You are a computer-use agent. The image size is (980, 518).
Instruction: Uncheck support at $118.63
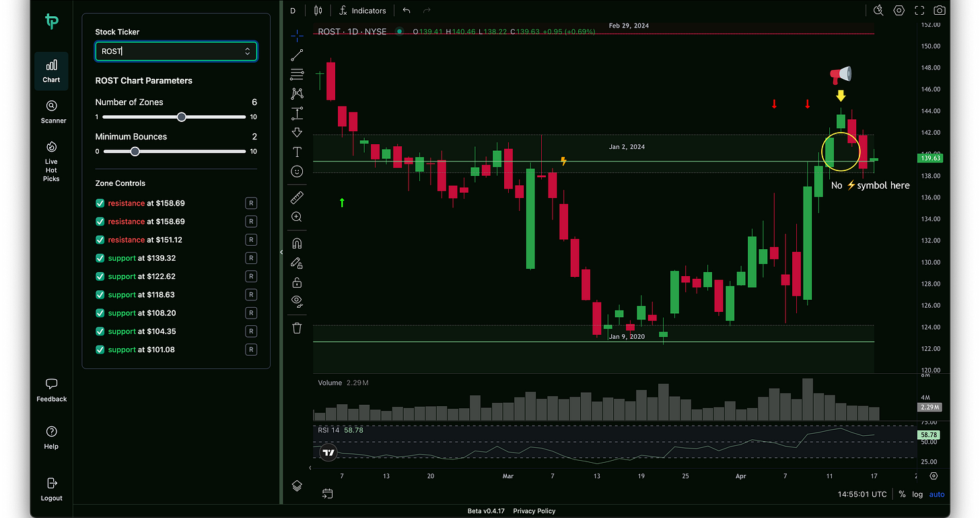(100, 294)
